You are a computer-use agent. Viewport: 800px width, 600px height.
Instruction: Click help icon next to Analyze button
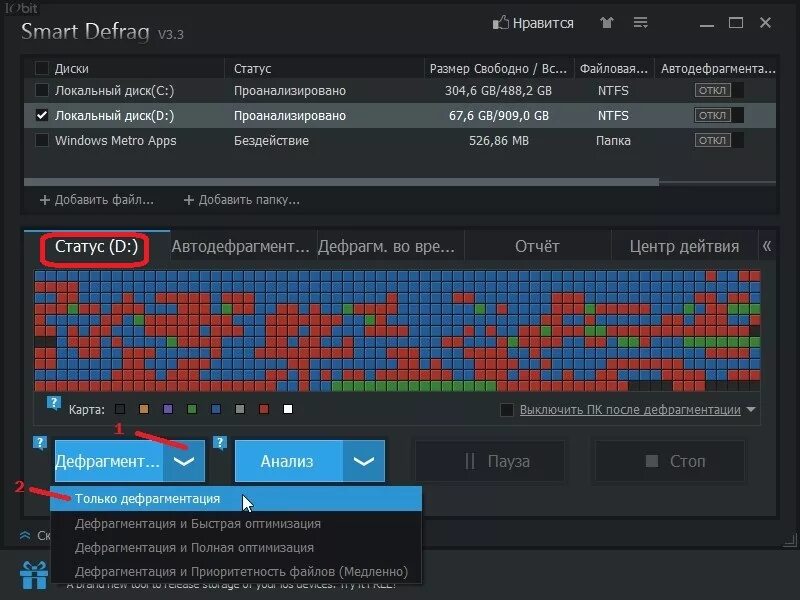click(x=220, y=442)
